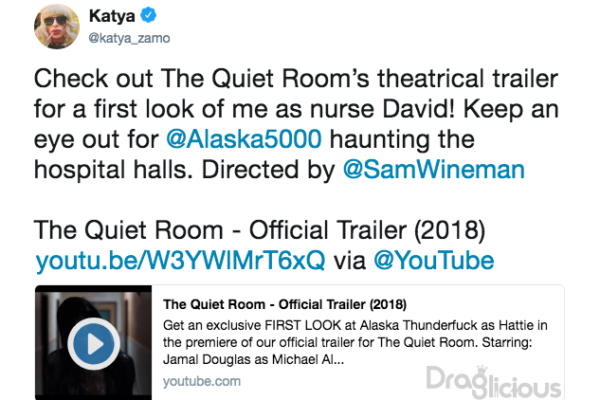600x400 pixels.
Task: Click the youtube.com domain link
Action: (x=202, y=381)
